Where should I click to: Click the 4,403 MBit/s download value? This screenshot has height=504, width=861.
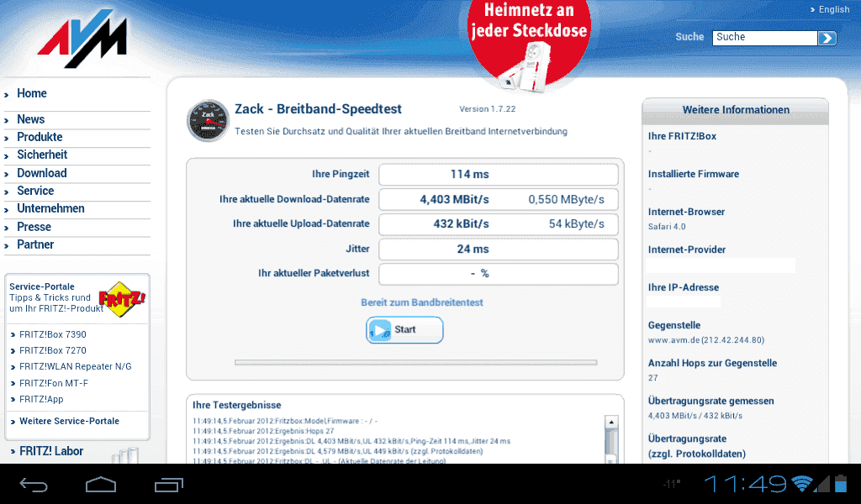coord(454,200)
